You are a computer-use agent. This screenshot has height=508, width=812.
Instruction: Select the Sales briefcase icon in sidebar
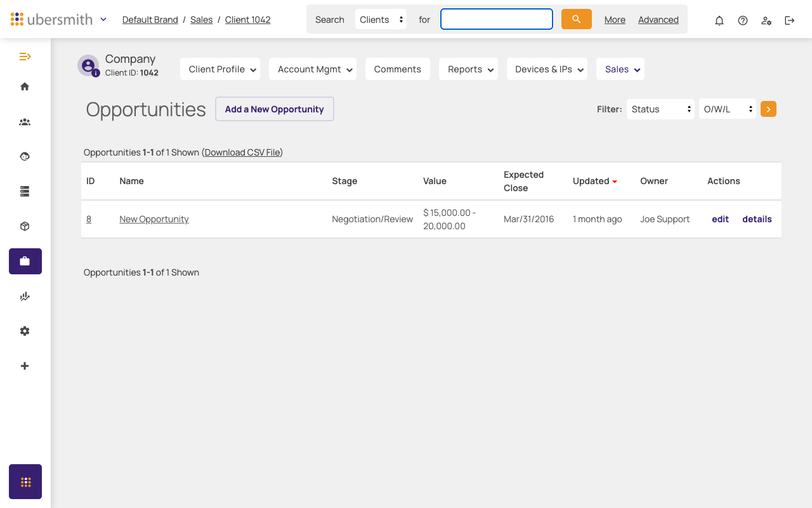tap(25, 261)
